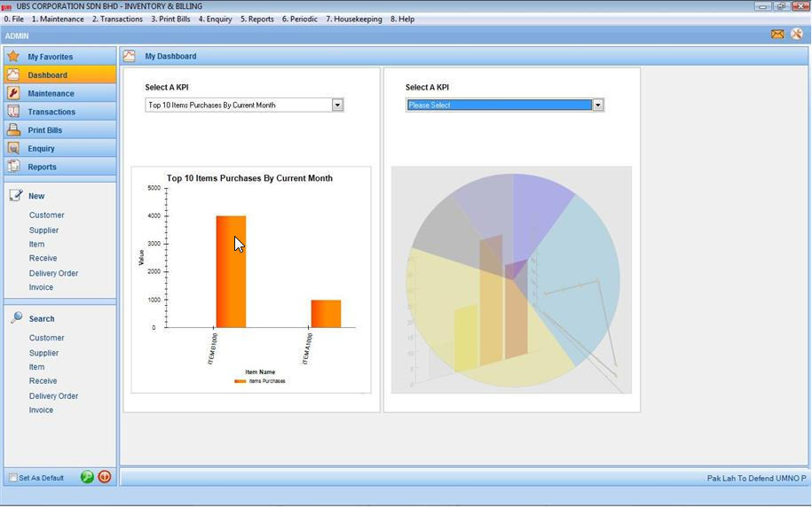812x508 pixels.
Task: Open Enquiry sidebar section
Action: pos(60,148)
